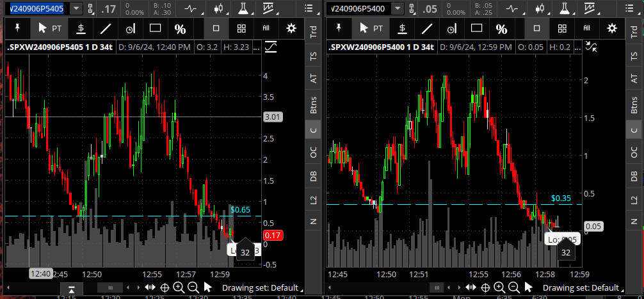The image size is (644, 299).
Task: Select the rectangle drawing tool in right chart
Action: pyautogui.click(x=476, y=29)
